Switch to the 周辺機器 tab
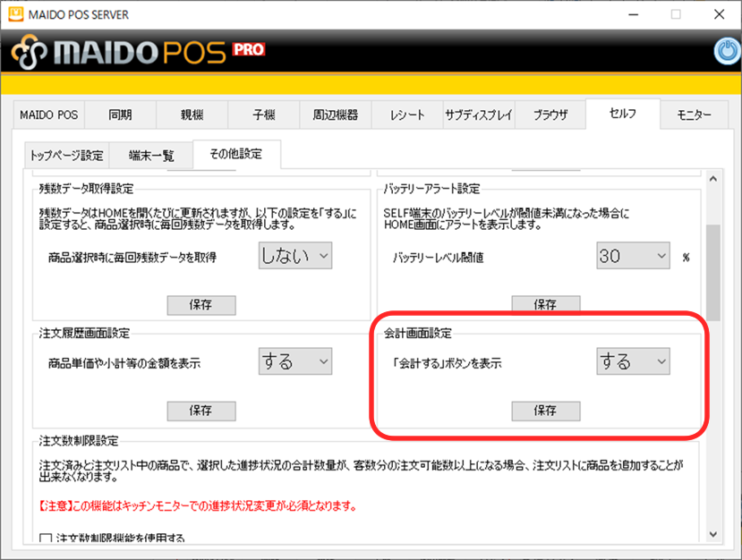The height and width of the screenshot is (560, 742). pos(336,115)
